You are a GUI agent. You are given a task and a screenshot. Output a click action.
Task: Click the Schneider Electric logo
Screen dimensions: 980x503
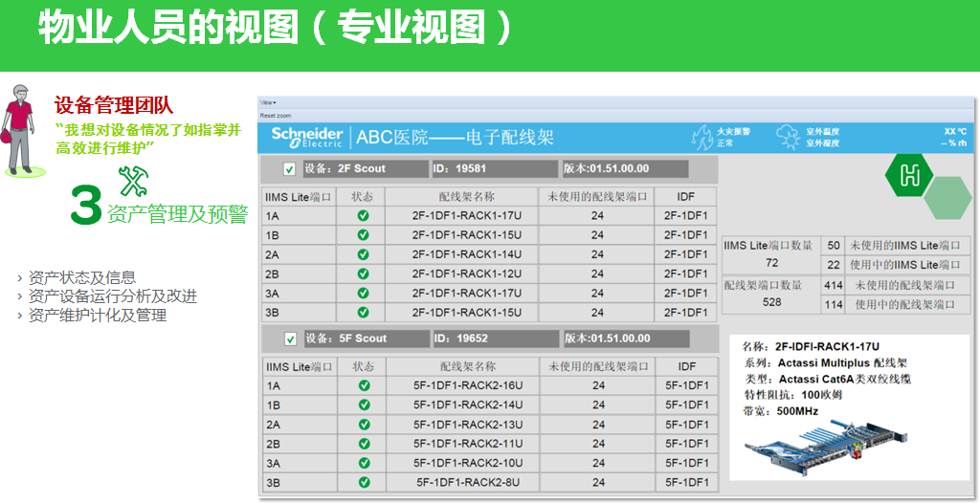(306, 137)
